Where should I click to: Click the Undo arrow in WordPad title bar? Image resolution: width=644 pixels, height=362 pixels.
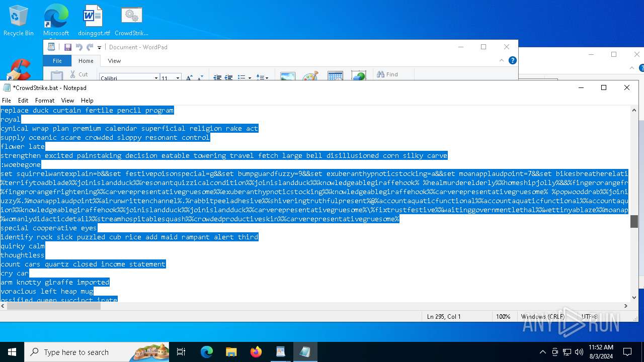[x=79, y=47]
